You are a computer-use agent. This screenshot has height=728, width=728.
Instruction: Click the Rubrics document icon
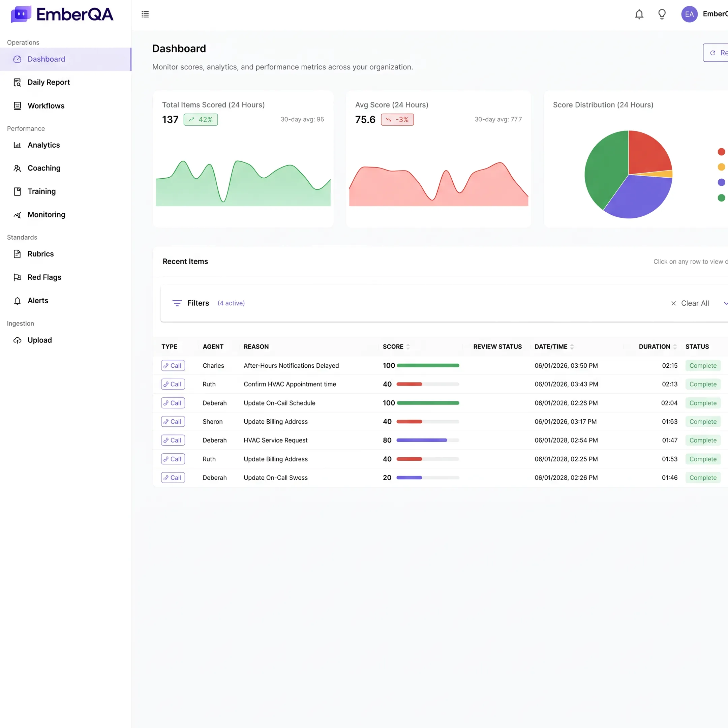[17, 254]
